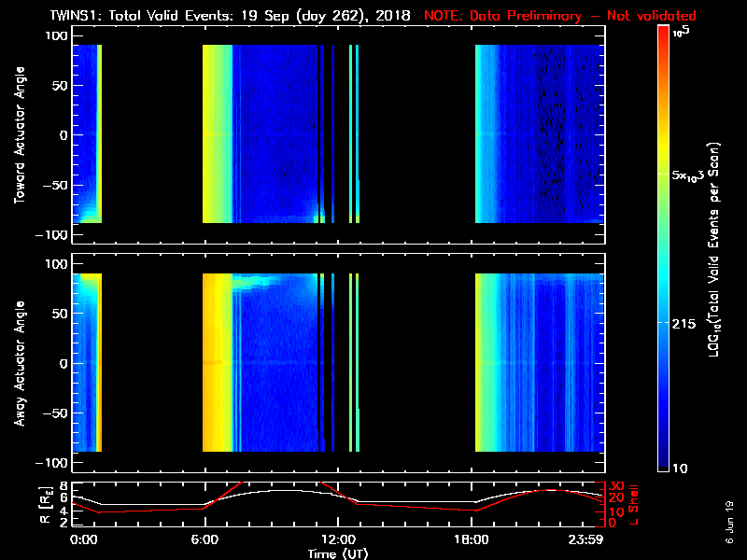Click the '0:00' time tick label
The image size is (747, 560).
pyautogui.click(x=84, y=540)
